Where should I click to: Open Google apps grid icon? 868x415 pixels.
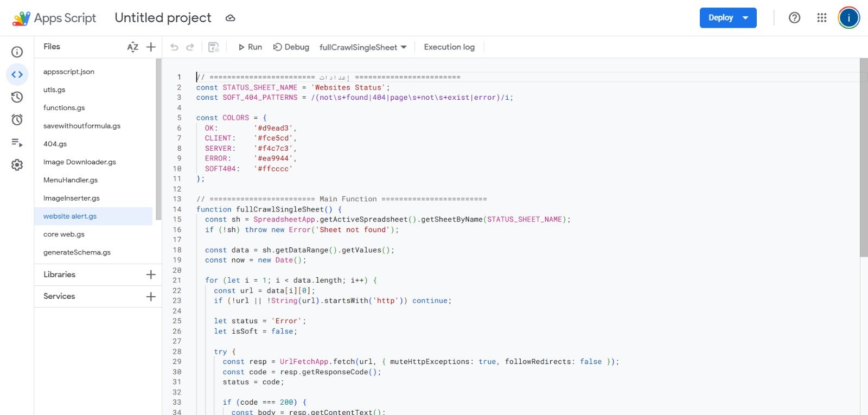tap(821, 18)
